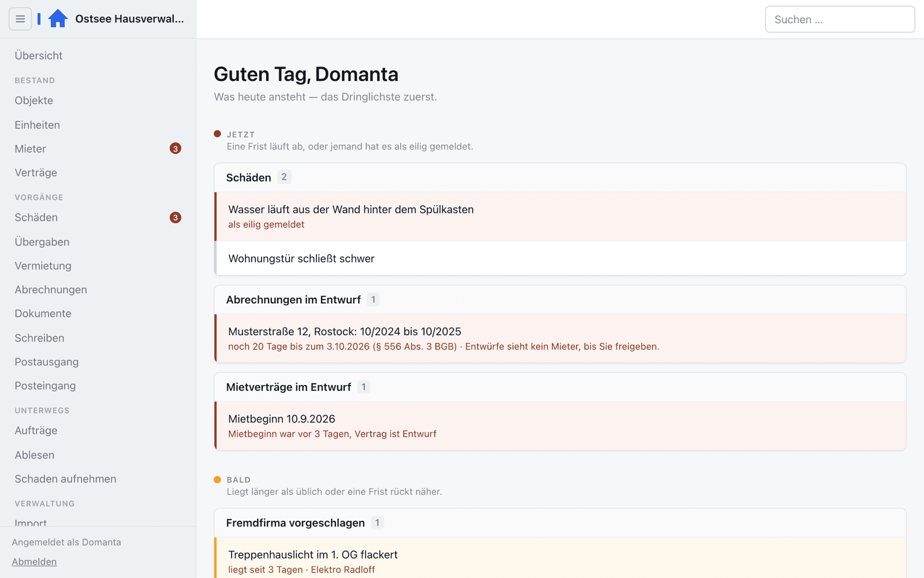The width and height of the screenshot is (924, 578).
Task: Open Schäden in the sidebar navigation
Action: click(x=36, y=217)
